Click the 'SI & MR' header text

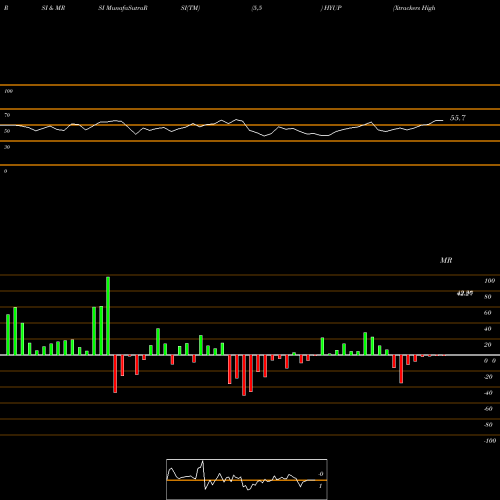pos(53,8)
